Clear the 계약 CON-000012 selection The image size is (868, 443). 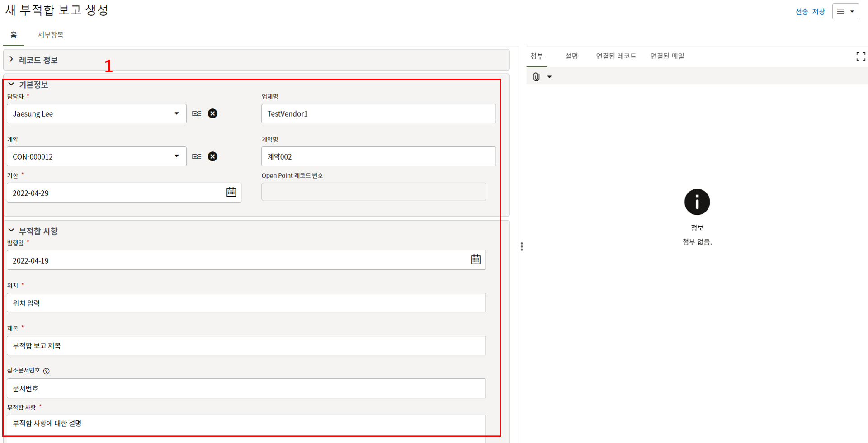coord(212,156)
